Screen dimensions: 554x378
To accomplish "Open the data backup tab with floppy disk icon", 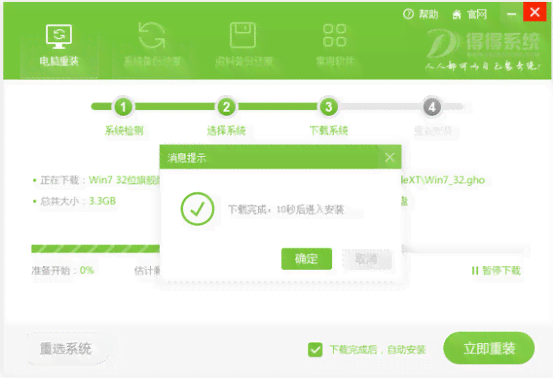I will (x=244, y=45).
